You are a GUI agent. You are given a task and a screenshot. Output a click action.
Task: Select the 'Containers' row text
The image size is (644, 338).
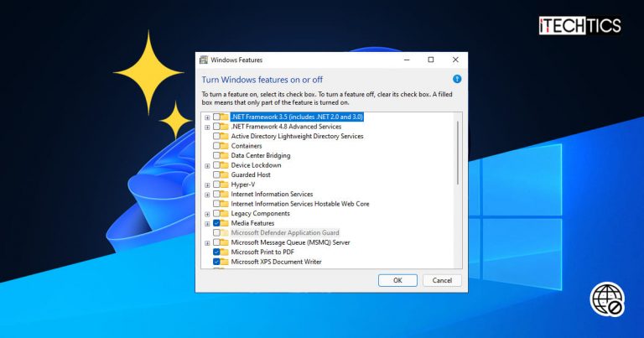246,146
